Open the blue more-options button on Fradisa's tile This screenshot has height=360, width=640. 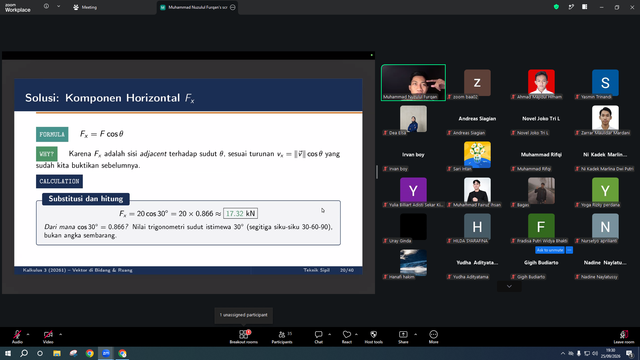click(x=569, y=250)
